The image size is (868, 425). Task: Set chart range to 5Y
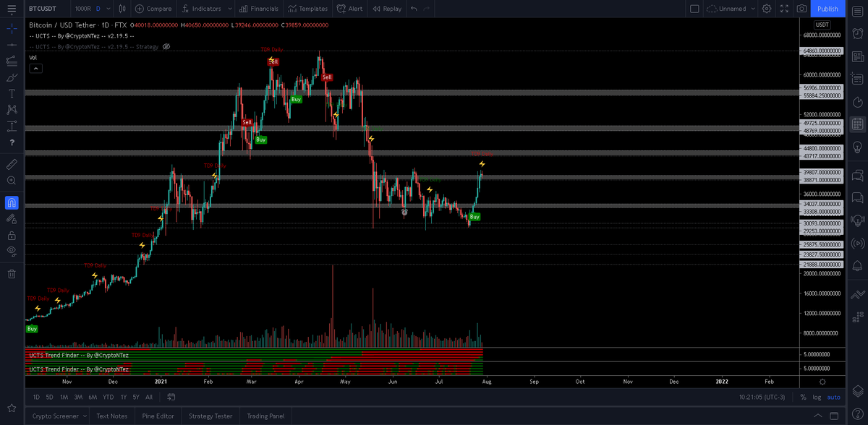tap(136, 397)
